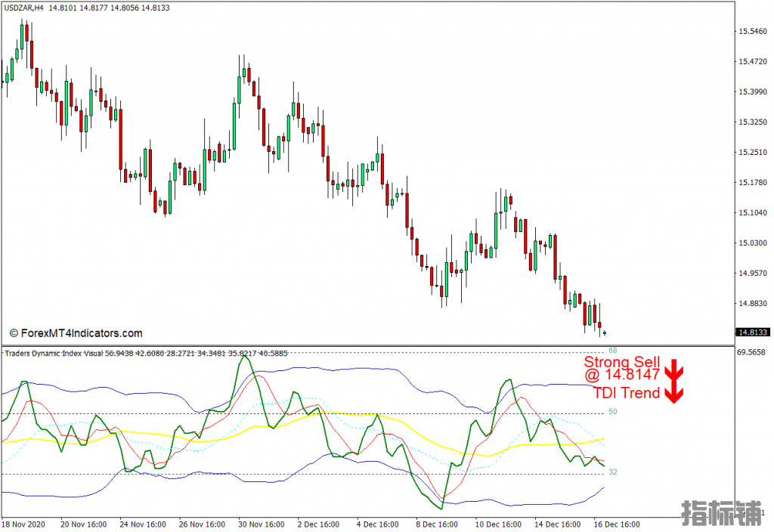Image resolution: width=774 pixels, height=532 pixels.
Task: Click the USDZAR,H4 chart title
Action: click(x=23, y=8)
